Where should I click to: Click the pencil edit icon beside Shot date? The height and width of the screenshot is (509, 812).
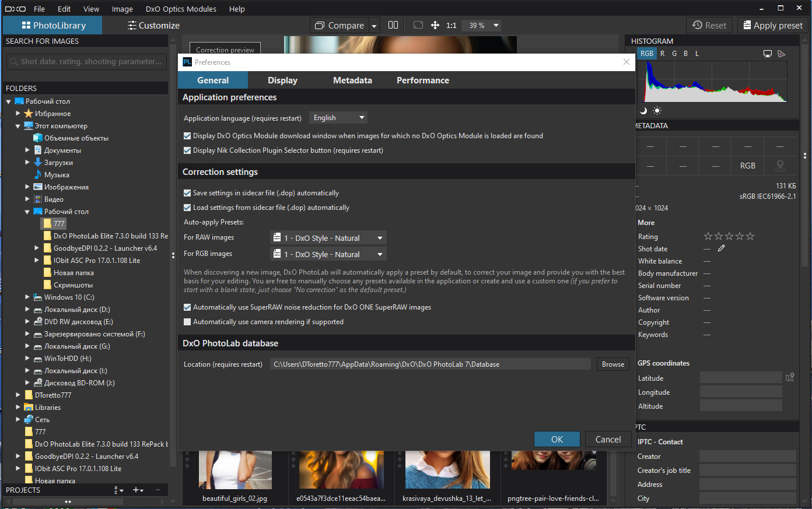pos(722,248)
